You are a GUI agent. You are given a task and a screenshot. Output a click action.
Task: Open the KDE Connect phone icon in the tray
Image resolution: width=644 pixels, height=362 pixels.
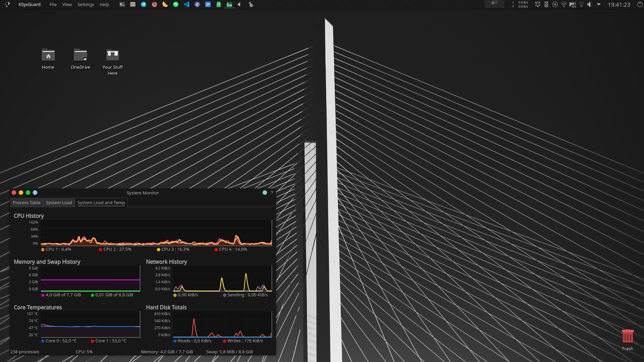546,4
